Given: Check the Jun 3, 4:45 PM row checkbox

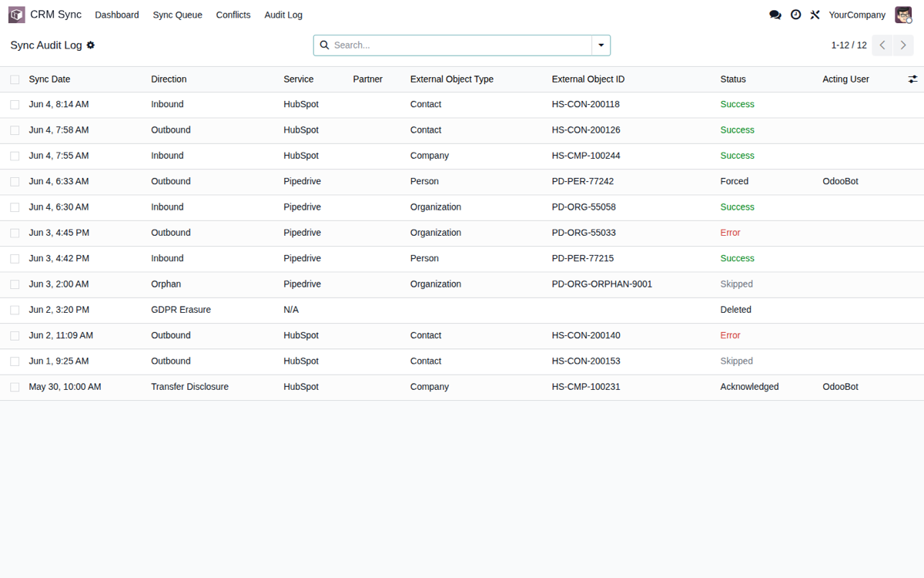Looking at the screenshot, I should pos(15,233).
